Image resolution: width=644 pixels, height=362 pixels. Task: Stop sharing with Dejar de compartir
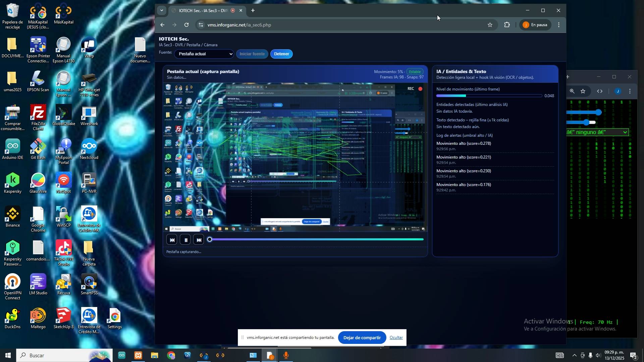click(362, 338)
